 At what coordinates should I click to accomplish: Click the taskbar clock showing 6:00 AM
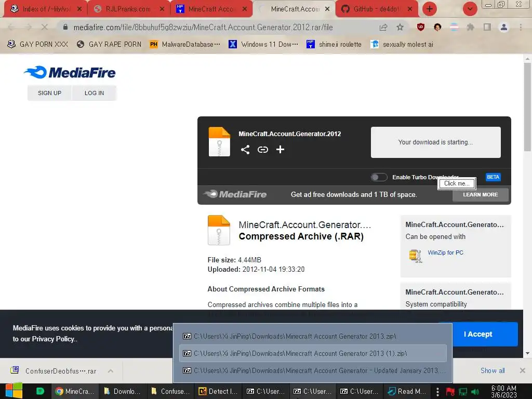(504, 391)
